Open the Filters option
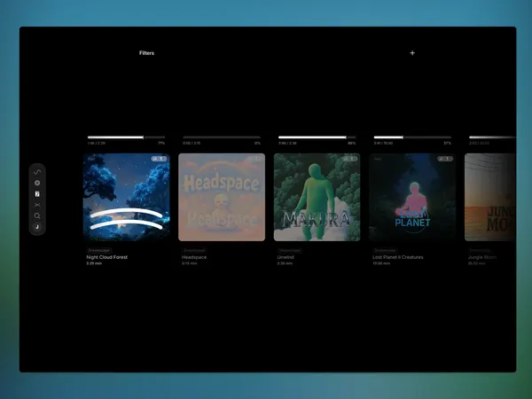 coord(146,53)
